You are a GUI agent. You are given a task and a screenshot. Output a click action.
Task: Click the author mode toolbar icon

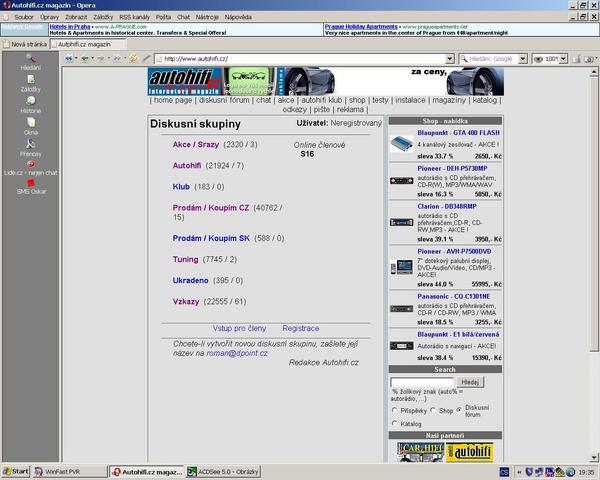[577, 59]
